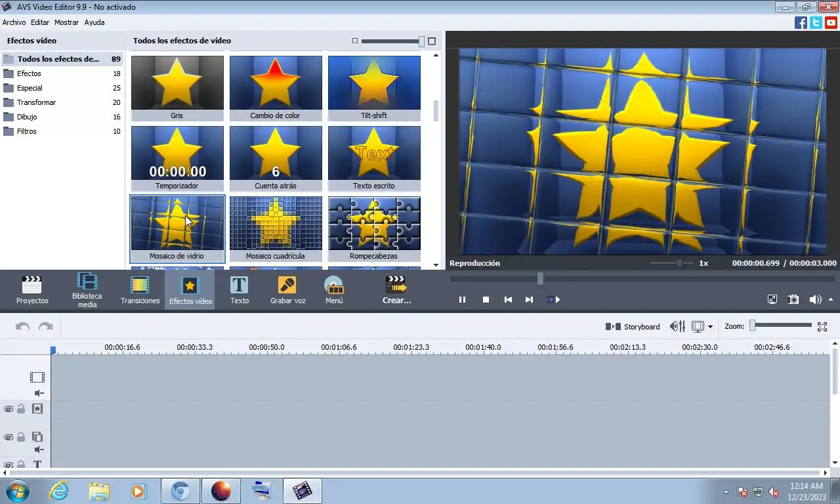Select the Tilt-shift effect

[x=374, y=88]
